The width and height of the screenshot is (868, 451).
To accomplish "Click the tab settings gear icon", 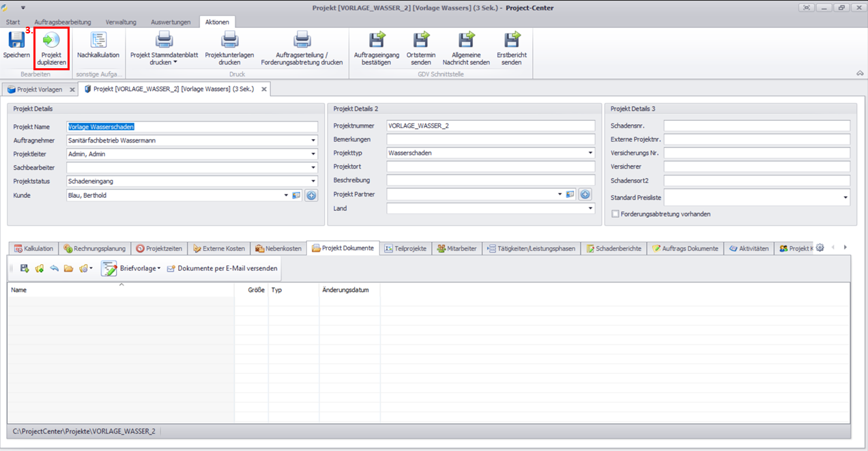I will pyautogui.click(x=820, y=248).
